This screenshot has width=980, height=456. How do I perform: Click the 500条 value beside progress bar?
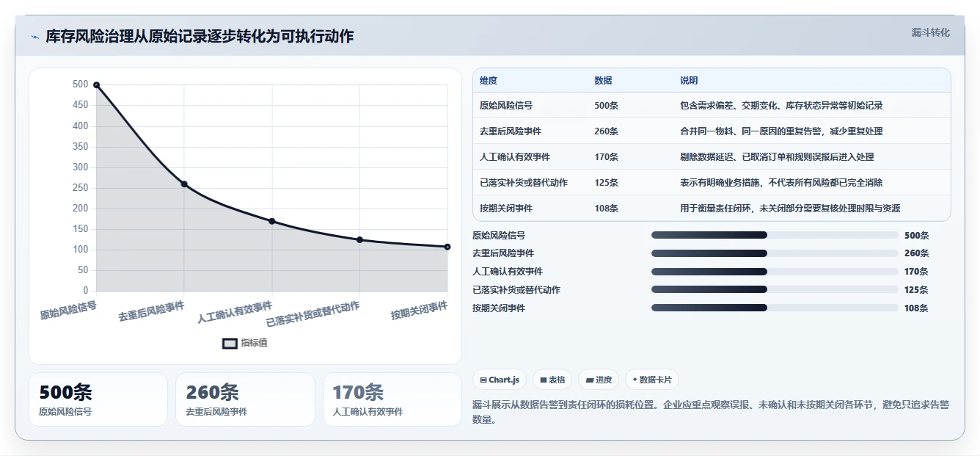pos(916,236)
